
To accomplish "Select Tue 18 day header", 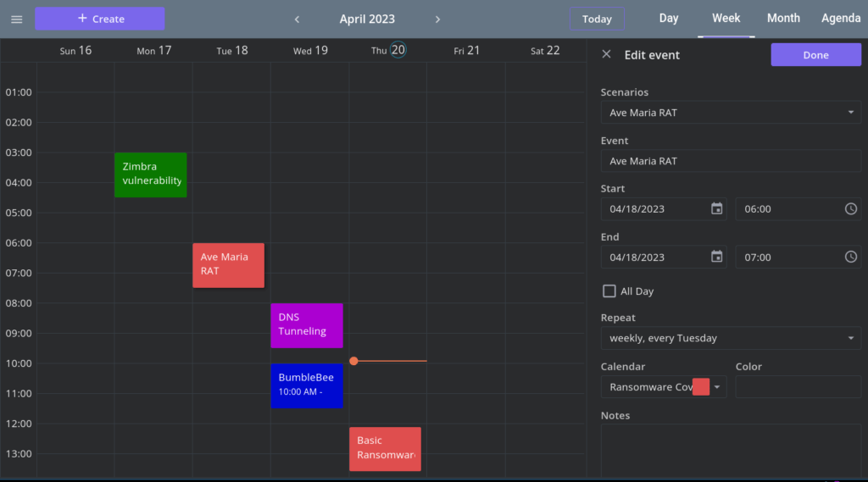I will pos(232,50).
